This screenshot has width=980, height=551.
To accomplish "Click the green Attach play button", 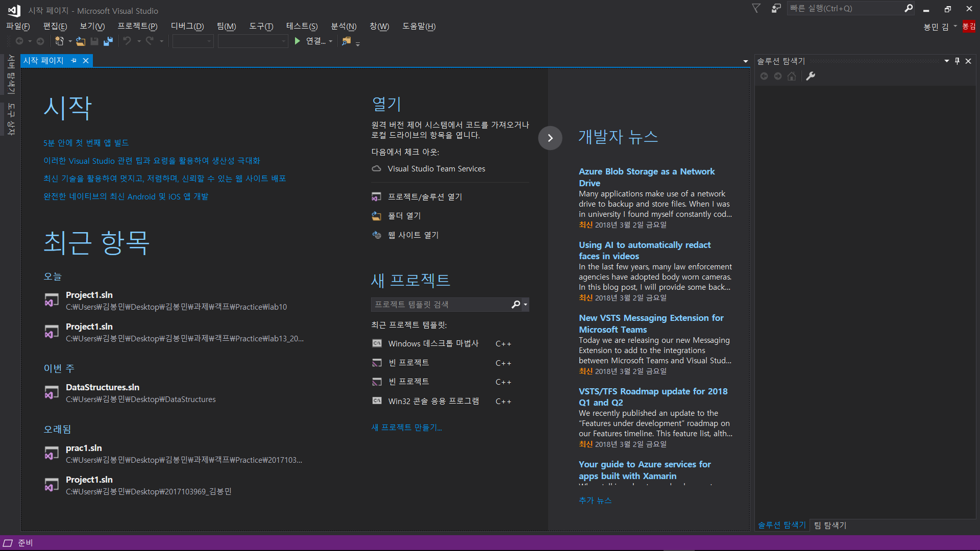I will (x=298, y=41).
